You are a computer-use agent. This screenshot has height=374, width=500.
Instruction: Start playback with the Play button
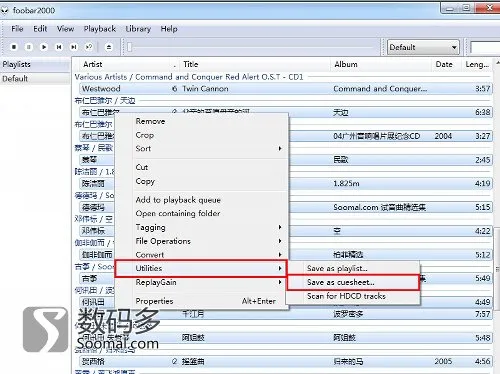tap(44, 47)
